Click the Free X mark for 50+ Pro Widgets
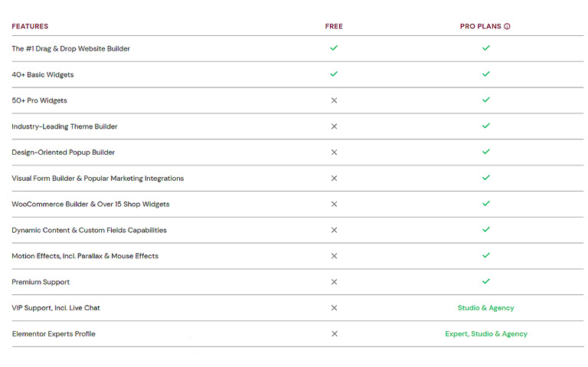Screen dimensions: 588x367 [334, 100]
